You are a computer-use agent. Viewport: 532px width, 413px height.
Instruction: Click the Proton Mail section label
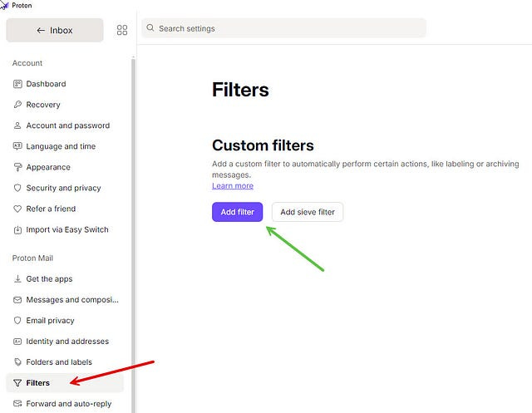click(32, 258)
